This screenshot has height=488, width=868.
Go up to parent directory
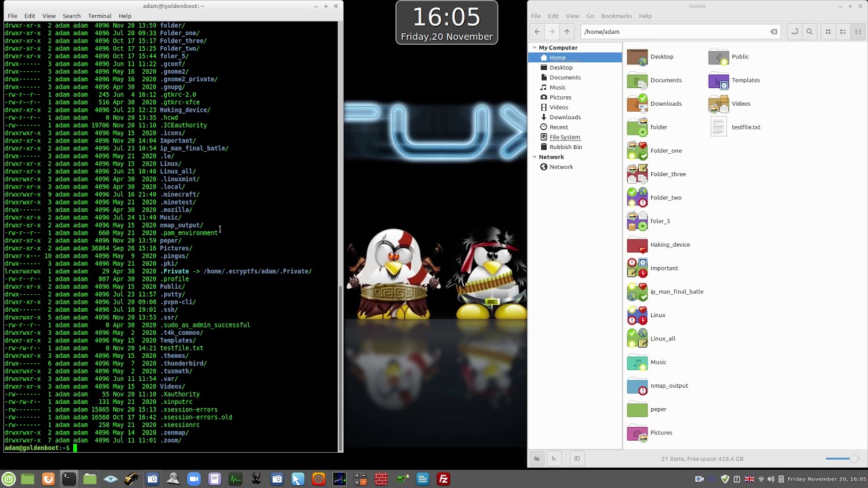click(567, 31)
